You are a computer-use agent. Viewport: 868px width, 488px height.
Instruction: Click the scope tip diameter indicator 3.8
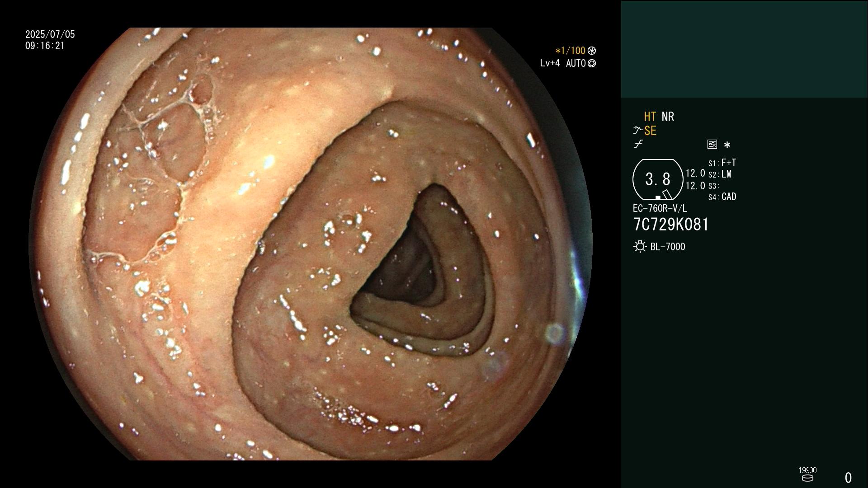point(658,179)
